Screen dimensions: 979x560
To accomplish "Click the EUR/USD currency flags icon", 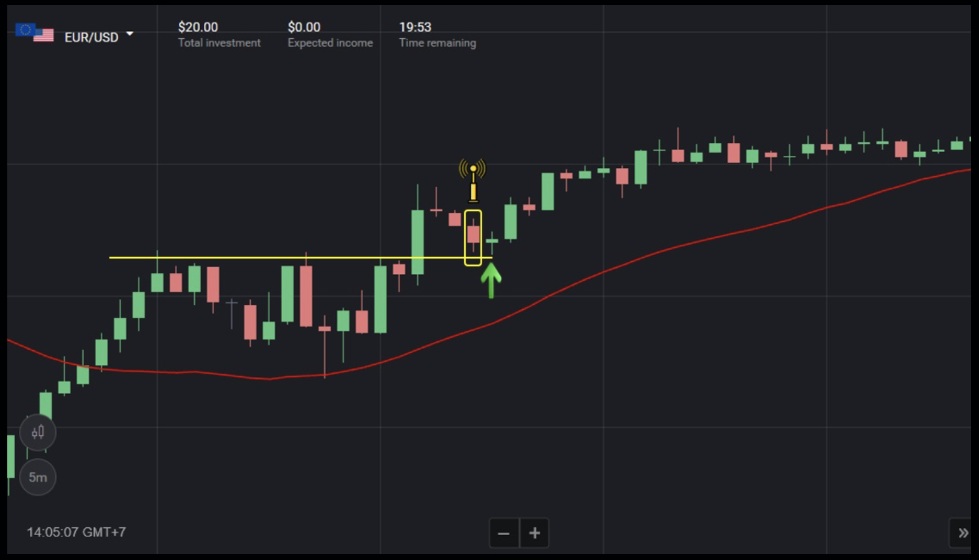I will (35, 32).
